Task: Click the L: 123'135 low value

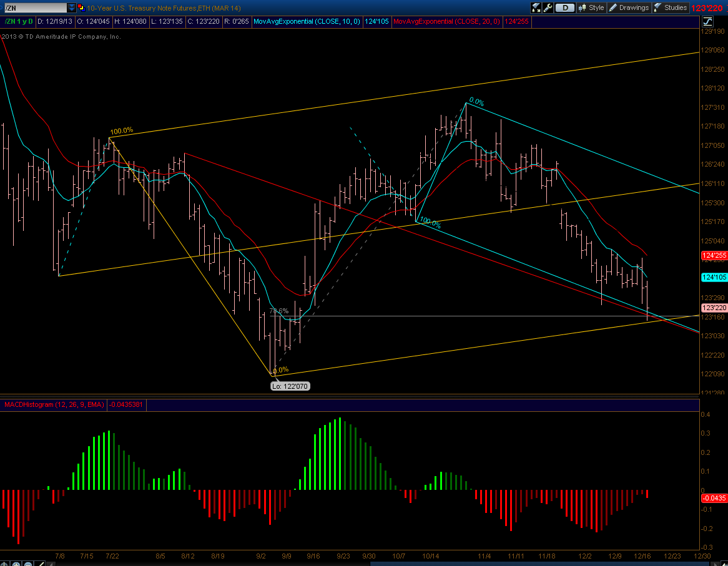Action: click(167, 21)
